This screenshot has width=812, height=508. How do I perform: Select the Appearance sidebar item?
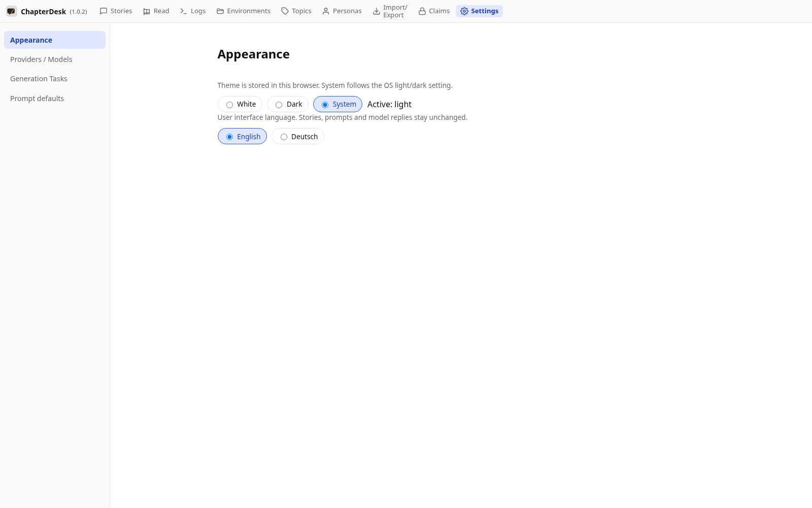(55, 40)
